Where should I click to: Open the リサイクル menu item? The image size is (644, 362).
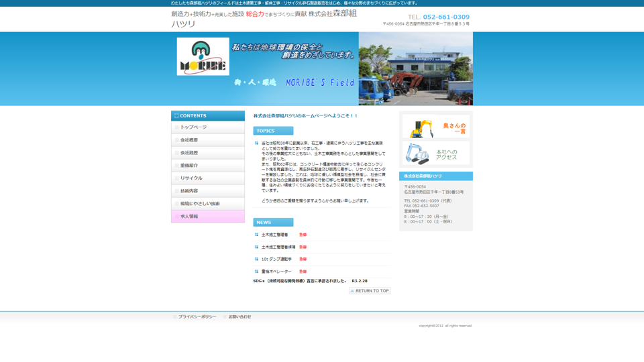click(207, 178)
